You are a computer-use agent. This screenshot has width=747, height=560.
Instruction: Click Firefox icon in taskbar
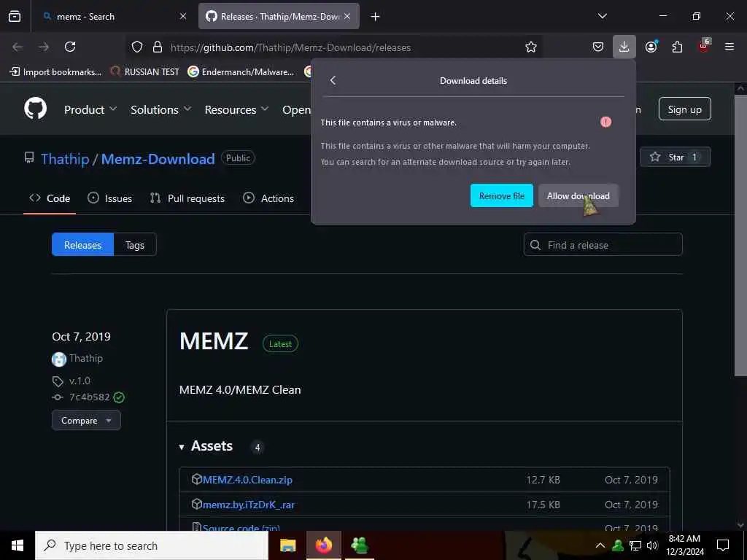pyautogui.click(x=323, y=545)
